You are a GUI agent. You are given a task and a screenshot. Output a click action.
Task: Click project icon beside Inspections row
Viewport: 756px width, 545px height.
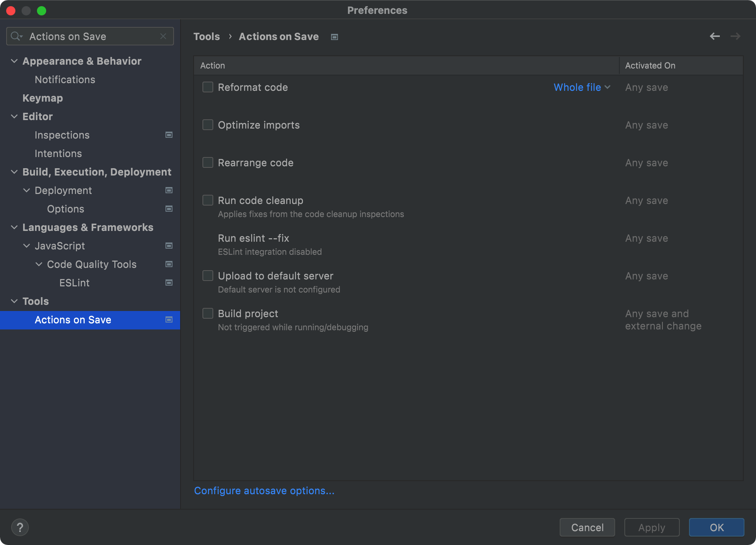(169, 135)
